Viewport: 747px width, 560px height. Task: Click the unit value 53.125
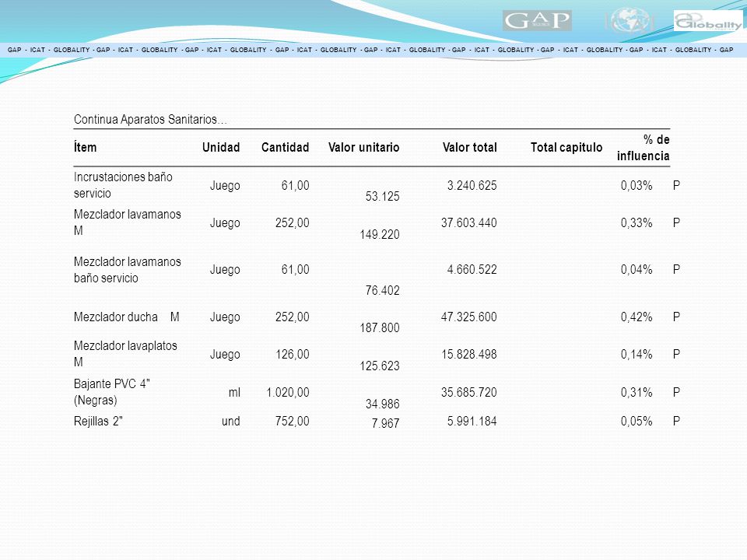[x=383, y=197]
